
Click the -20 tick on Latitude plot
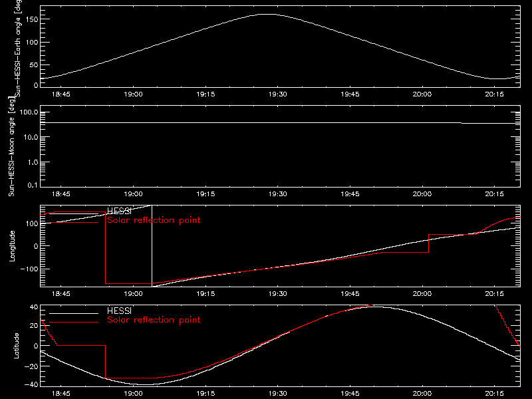(31, 366)
